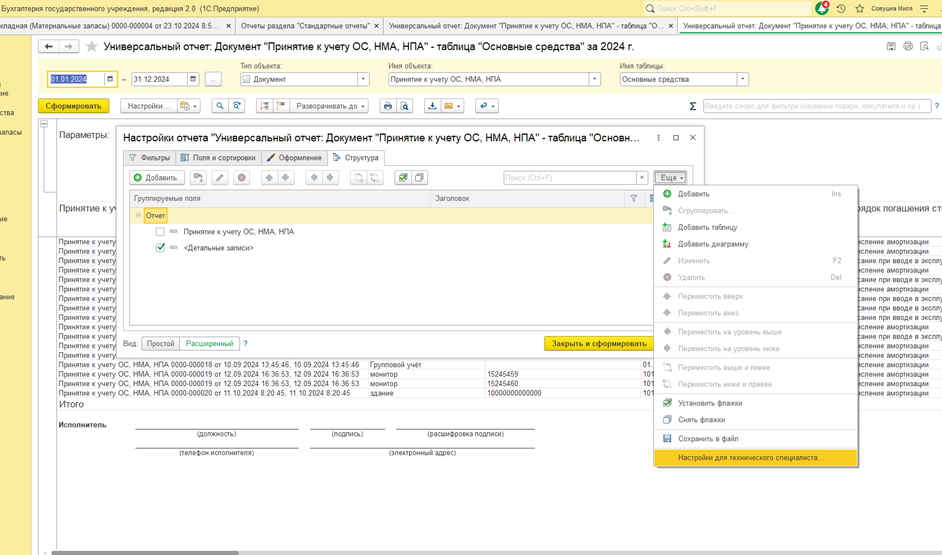
Task: Switch to the Фильтры tab
Action: pos(150,157)
